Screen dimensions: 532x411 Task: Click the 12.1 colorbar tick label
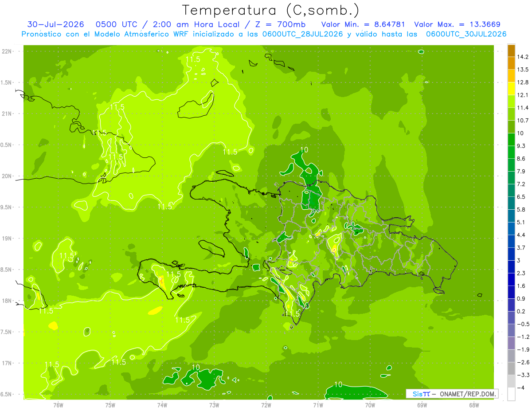[x=523, y=95]
